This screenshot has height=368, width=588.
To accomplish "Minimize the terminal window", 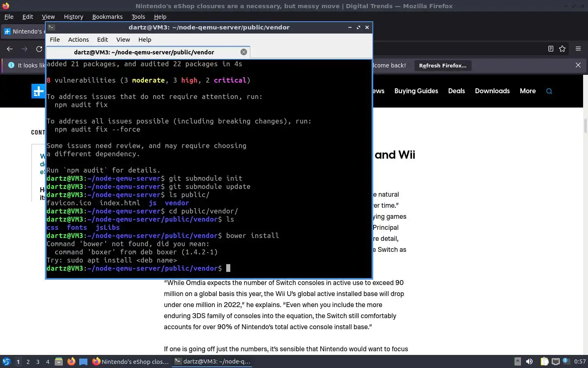I will click(350, 27).
